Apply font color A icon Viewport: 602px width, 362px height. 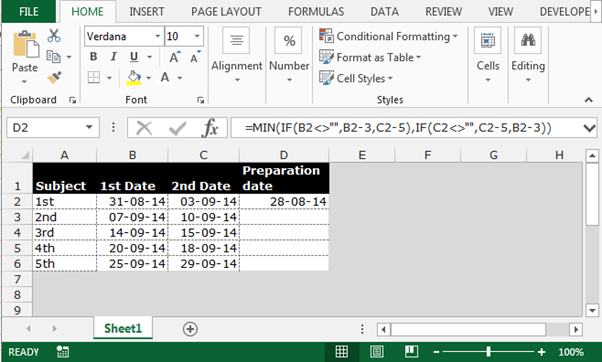click(165, 78)
